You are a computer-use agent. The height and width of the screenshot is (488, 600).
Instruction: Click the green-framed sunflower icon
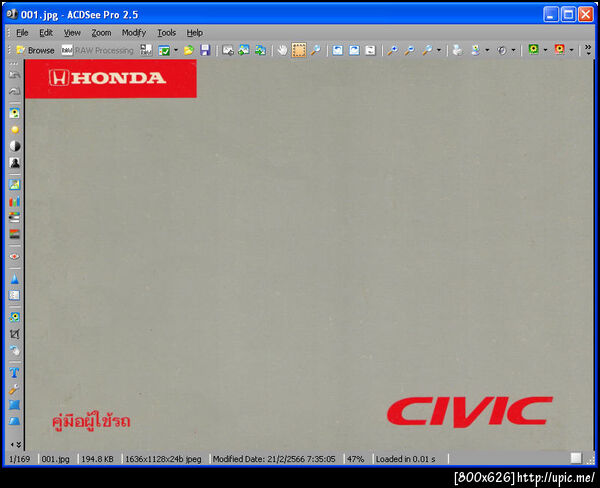pos(533,49)
